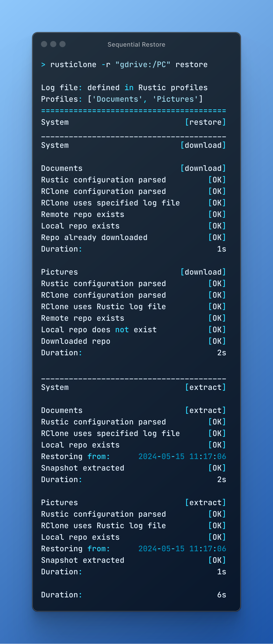Click the [extract] tag on the System row
This screenshot has width=273, height=644.
205,387
